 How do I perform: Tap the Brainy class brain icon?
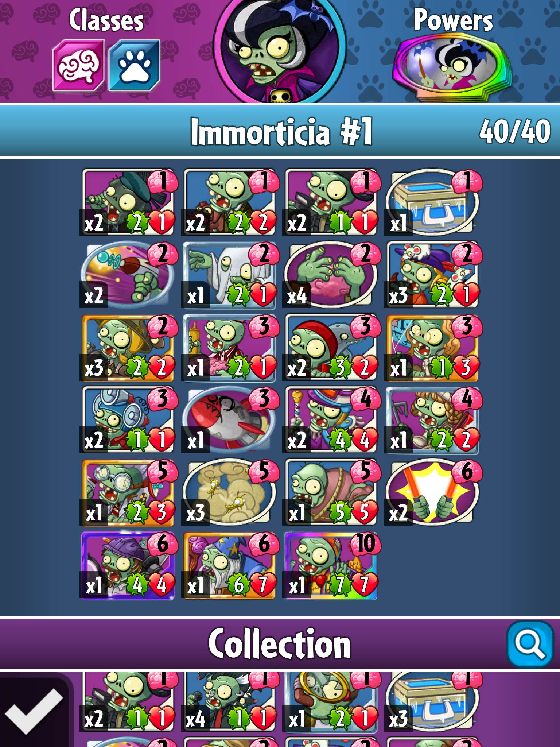(78, 65)
